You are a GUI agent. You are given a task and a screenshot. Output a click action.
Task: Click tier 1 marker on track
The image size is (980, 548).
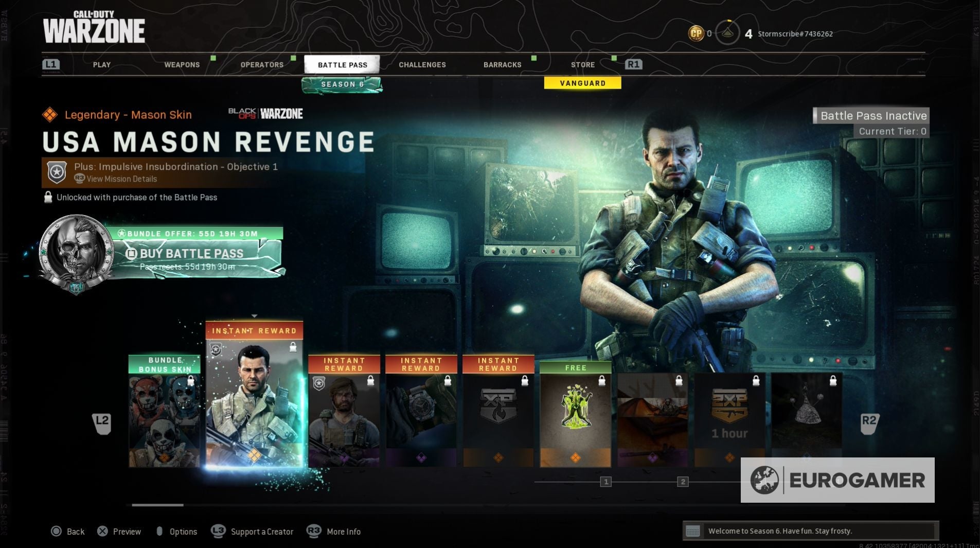605,482
